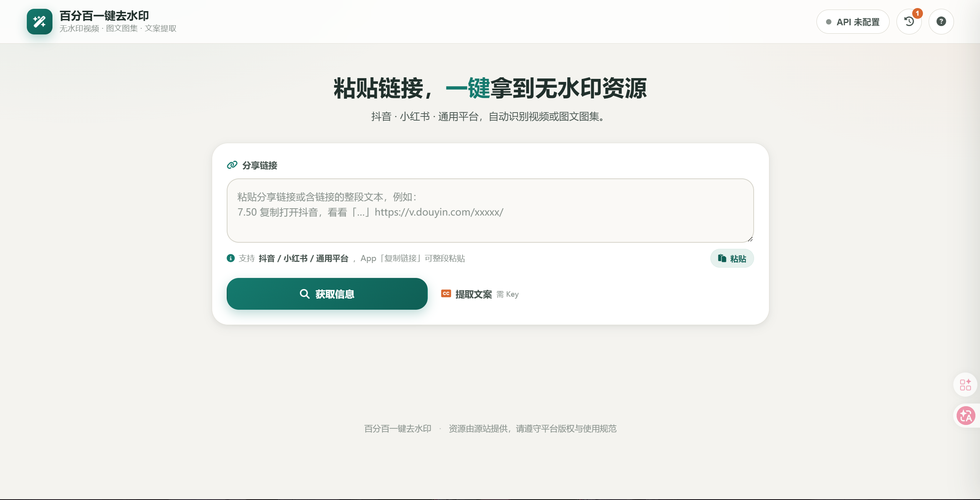Click the 分享链接 label
This screenshot has height=500, width=980.
[x=260, y=165]
